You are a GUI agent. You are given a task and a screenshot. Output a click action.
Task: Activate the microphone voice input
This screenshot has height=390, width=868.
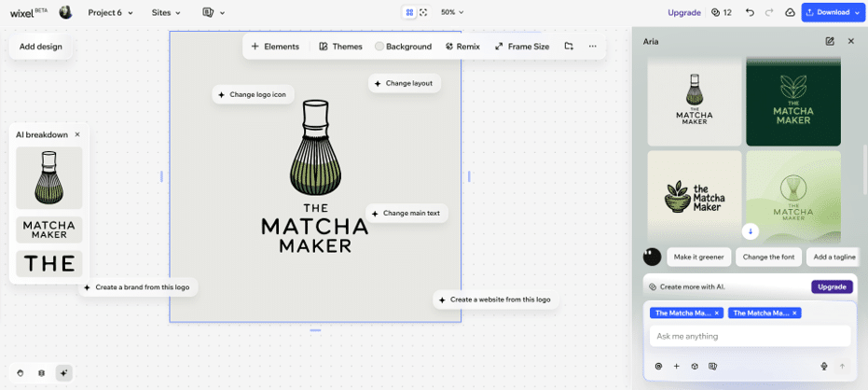pos(824,366)
